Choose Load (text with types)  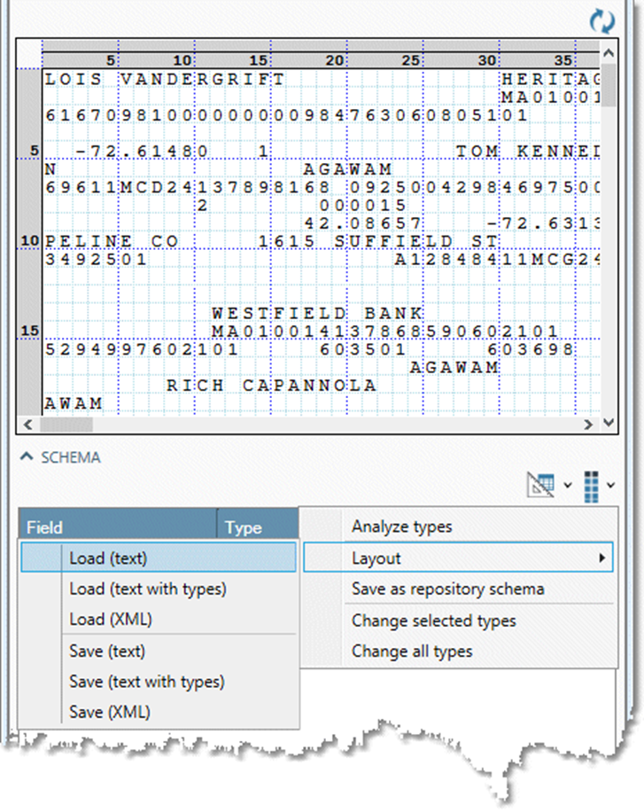point(147,589)
